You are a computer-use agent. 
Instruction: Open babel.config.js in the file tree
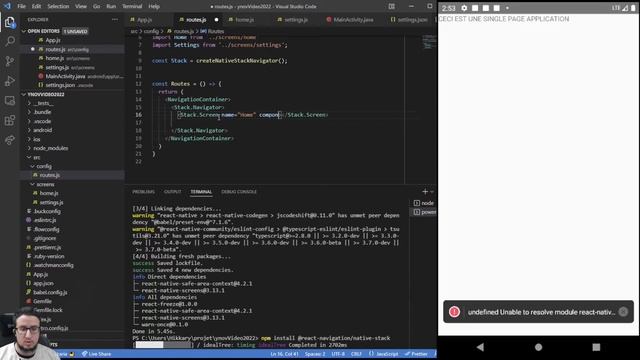pyautogui.click(x=50, y=292)
